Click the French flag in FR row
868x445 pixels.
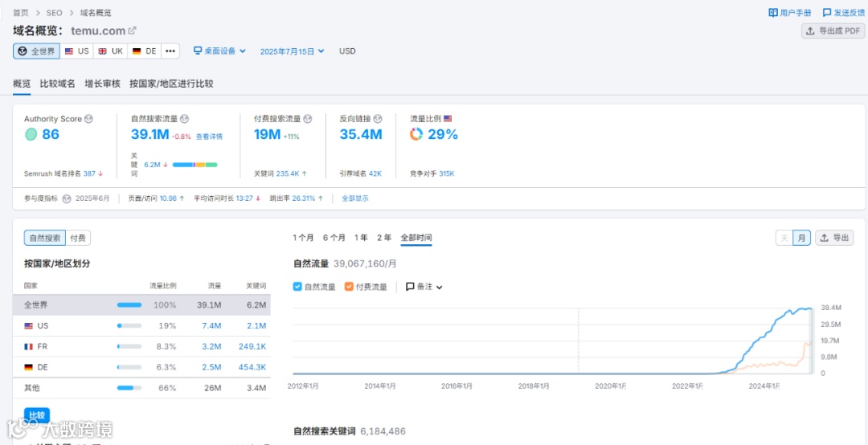click(x=29, y=346)
